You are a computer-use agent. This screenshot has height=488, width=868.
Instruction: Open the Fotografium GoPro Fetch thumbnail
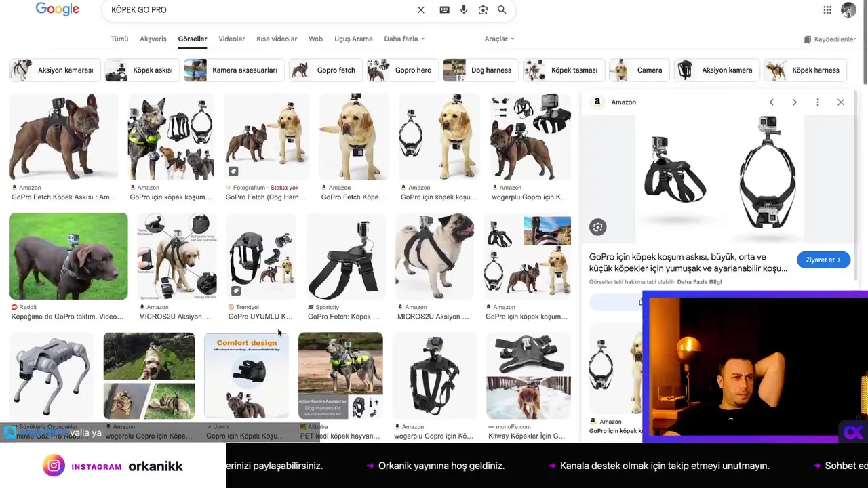[x=267, y=137]
